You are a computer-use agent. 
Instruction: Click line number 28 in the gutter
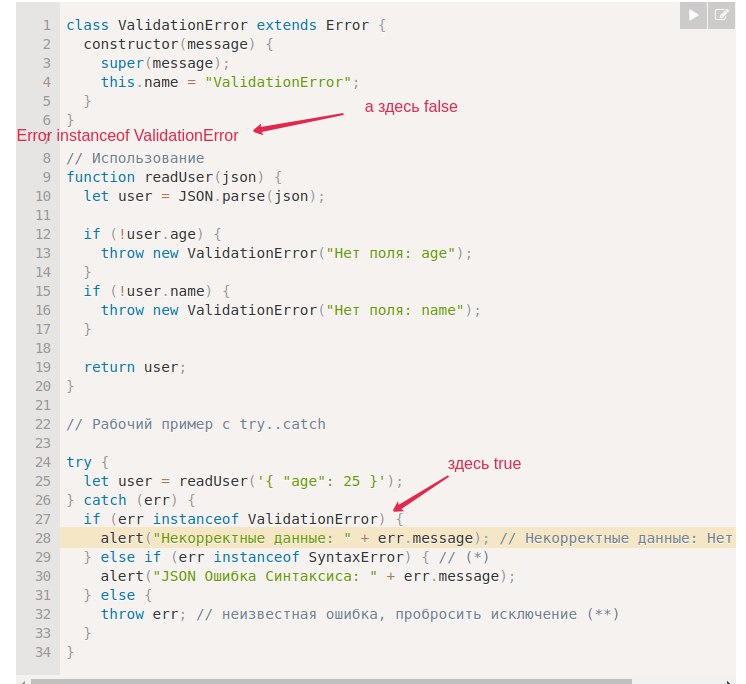(x=43, y=538)
